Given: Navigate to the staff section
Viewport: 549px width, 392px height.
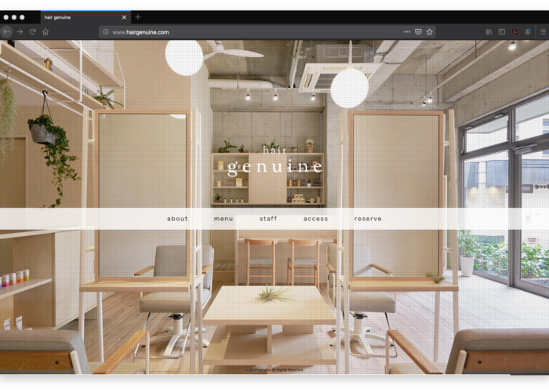Looking at the screenshot, I should coord(268,219).
